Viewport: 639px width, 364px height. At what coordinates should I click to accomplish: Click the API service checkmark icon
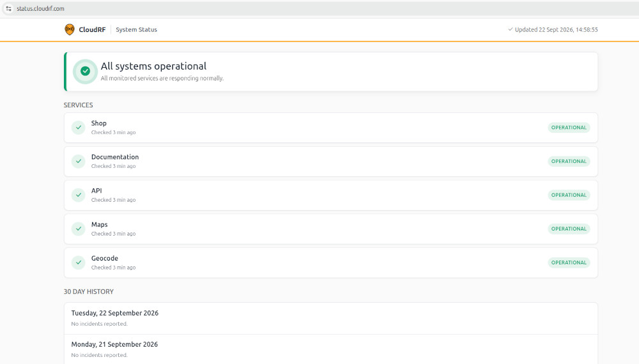(78, 195)
